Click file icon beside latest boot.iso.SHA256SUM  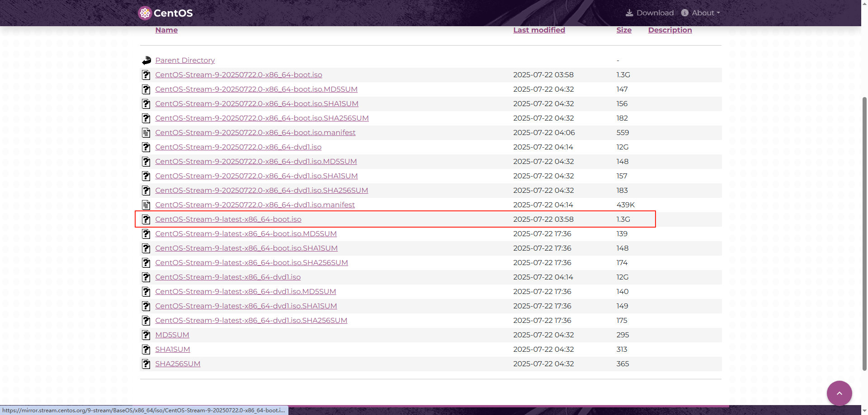(x=146, y=263)
